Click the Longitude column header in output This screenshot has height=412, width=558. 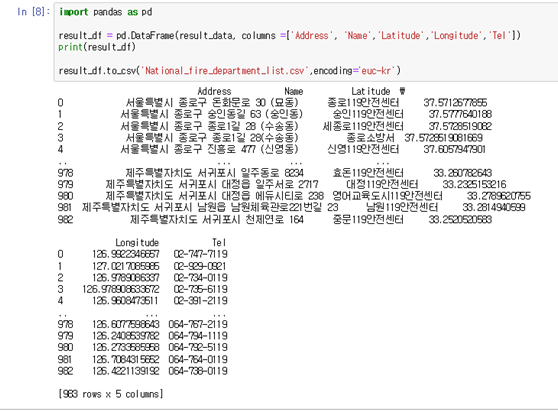(137, 243)
